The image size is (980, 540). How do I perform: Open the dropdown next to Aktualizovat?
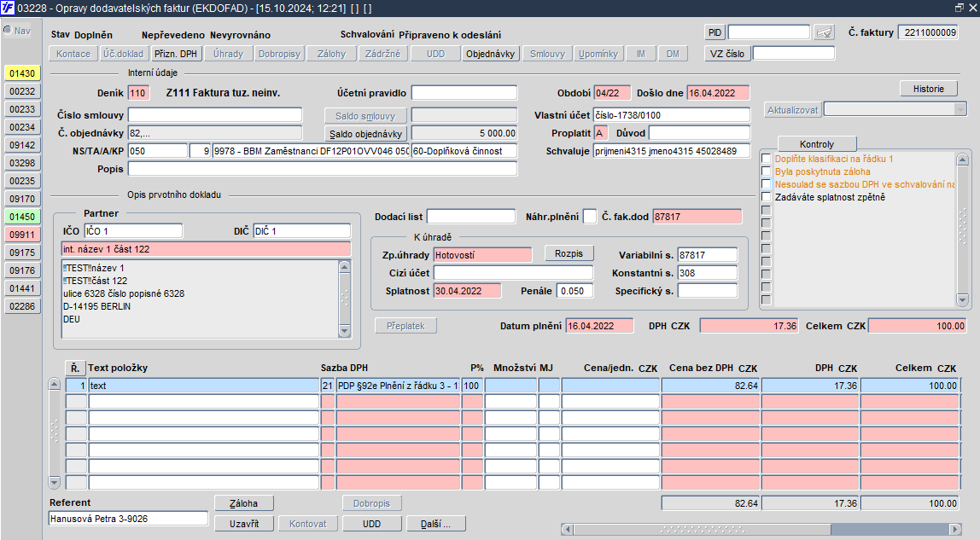960,110
